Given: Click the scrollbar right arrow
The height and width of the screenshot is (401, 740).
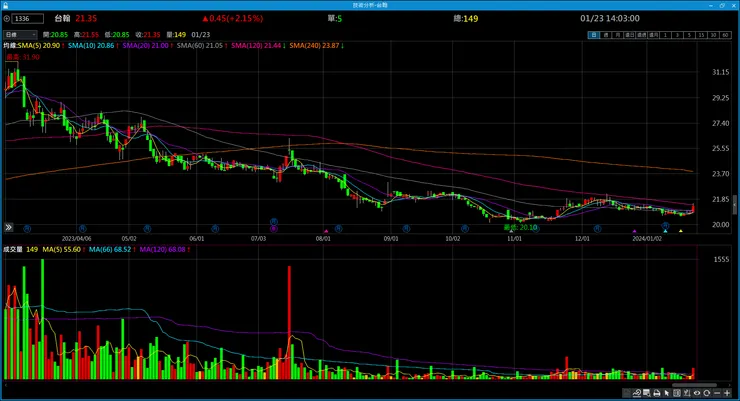Looking at the screenshot, I should pos(729,385).
